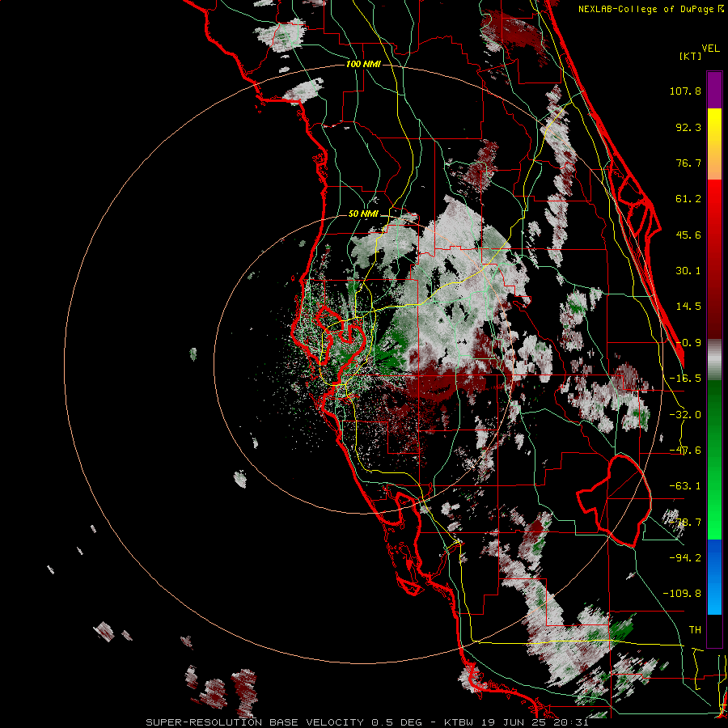Screen dimensions: 728x728
Task: Select the -94.2 velocity scale value
Action: tap(685, 557)
